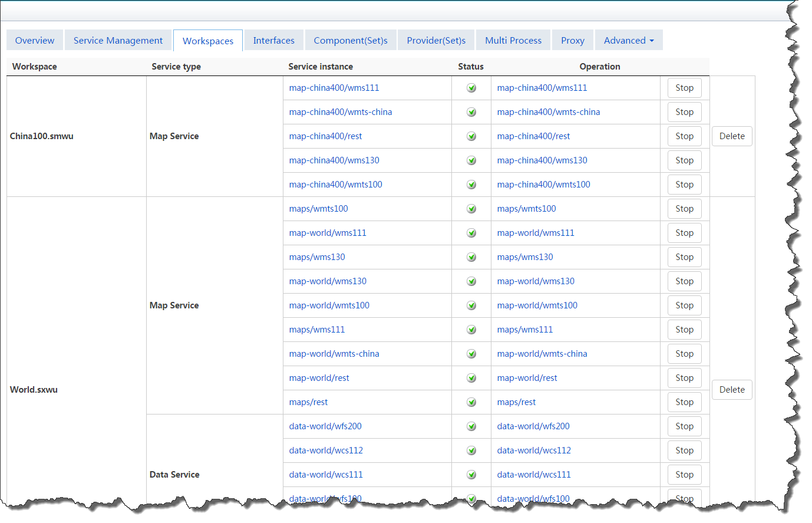The width and height of the screenshot is (812, 523).
Task: Click status icon for data-world/wcs112
Action: [x=471, y=450]
